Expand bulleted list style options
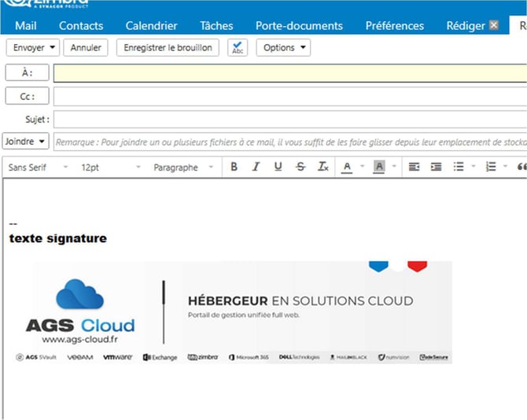Image resolution: width=527 pixels, height=420 pixels. coord(474,166)
